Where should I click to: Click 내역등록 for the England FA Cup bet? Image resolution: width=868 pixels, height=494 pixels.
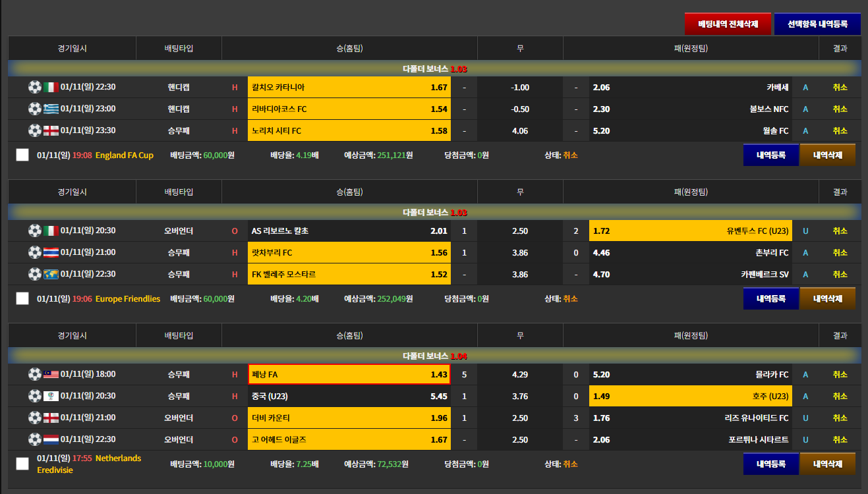[771, 155]
